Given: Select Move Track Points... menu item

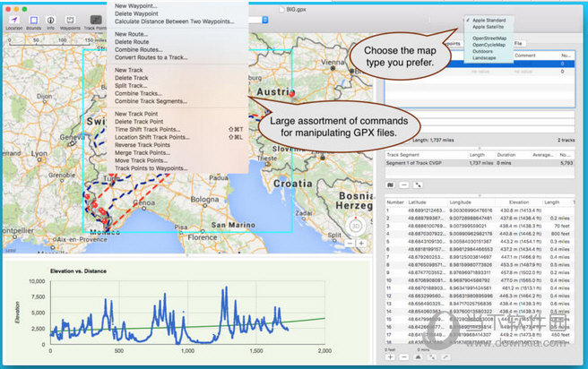Looking at the screenshot, I should 141,160.
